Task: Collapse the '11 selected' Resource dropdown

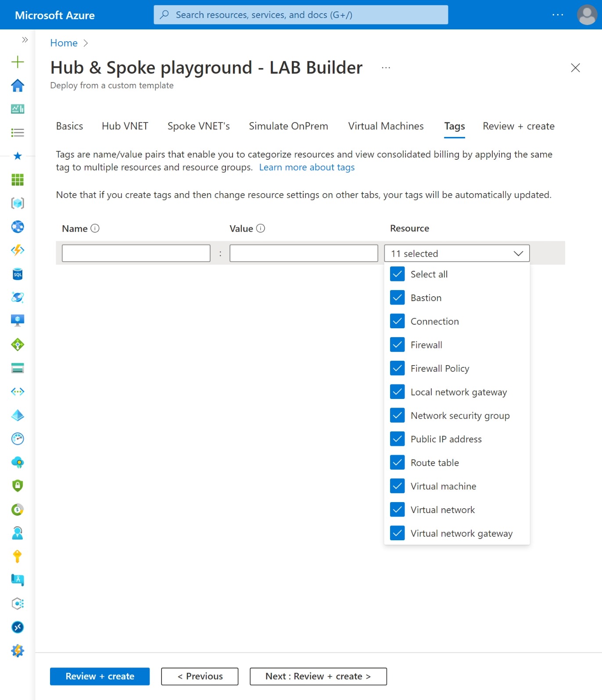Action: coord(457,253)
